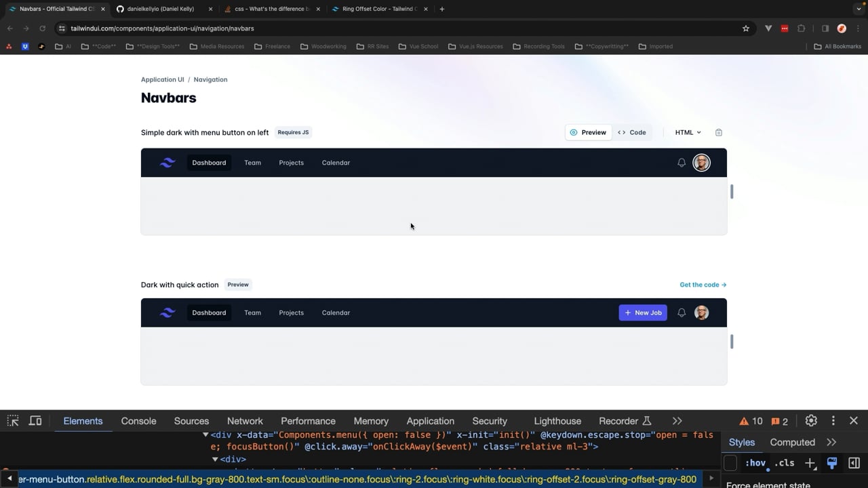The image size is (868, 488).
Task: Show more DevTools tabs with double chevron
Action: tap(677, 421)
